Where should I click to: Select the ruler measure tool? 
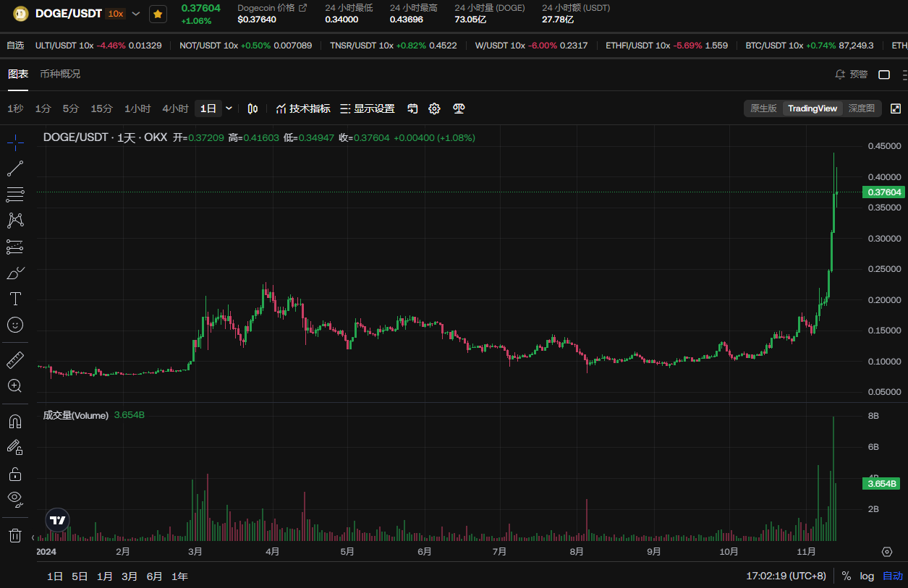[x=15, y=359]
